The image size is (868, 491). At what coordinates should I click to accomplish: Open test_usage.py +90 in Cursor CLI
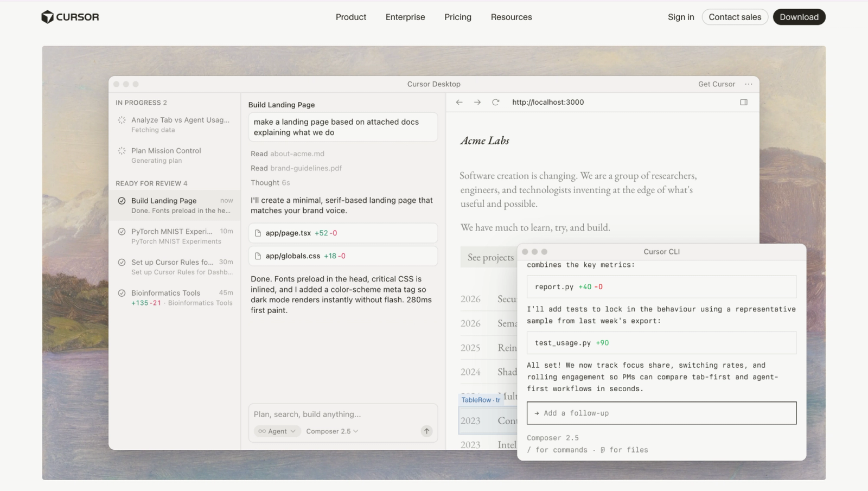pyautogui.click(x=661, y=343)
